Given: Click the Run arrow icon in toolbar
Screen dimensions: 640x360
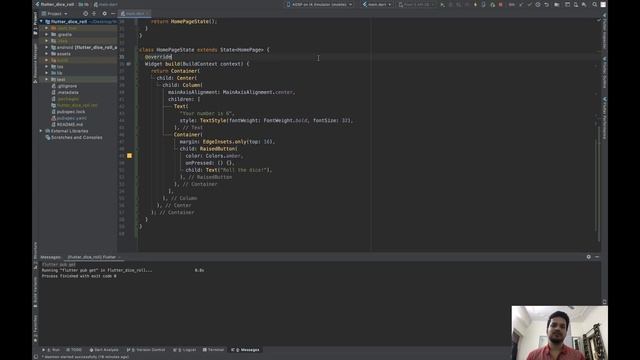Looking at the screenshot, I should pos(442,4).
